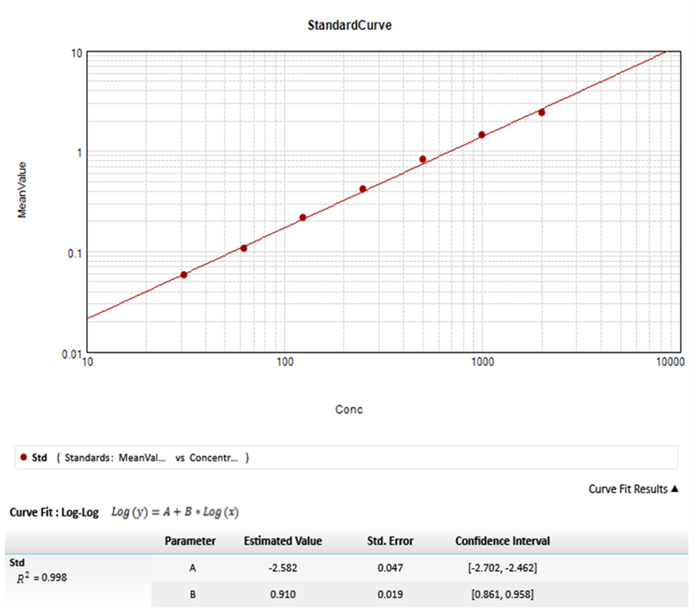The width and height of the screenshot is (698, 616).
Task: Select the StandardCurve chart title
Action: [x=350, y=25]
